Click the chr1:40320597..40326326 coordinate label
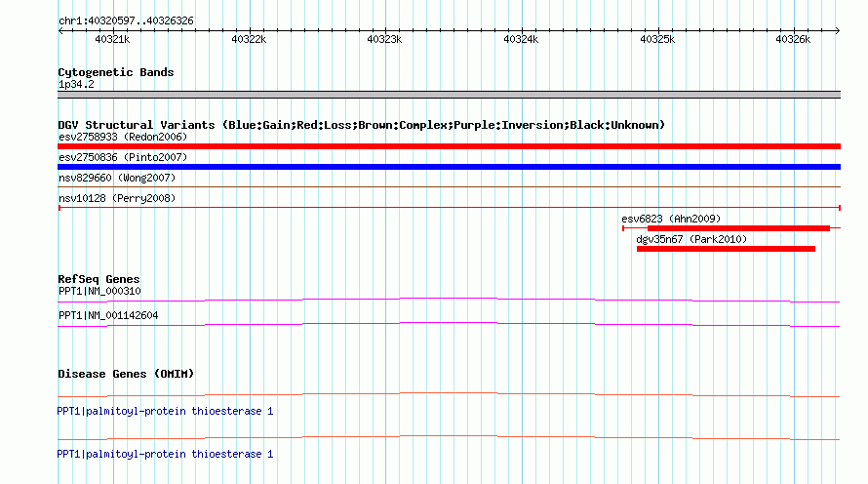This screenshot has width=868, height=484. click(126, 20)
